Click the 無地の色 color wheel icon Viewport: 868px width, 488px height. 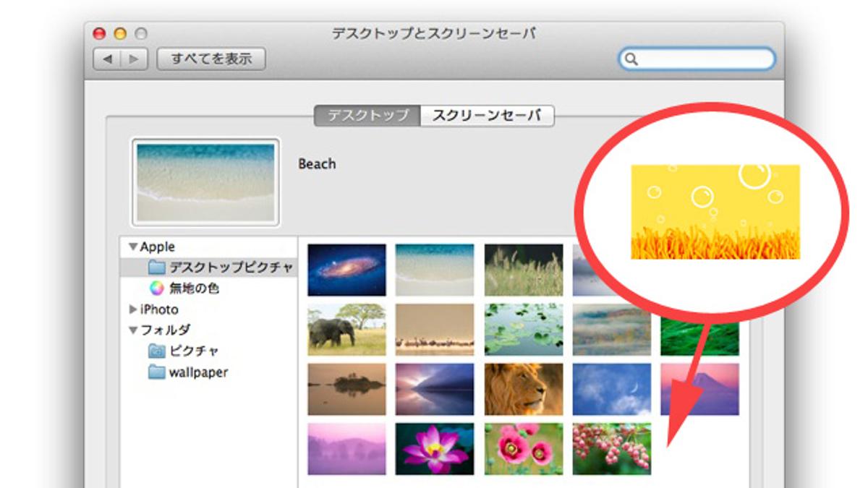[x=156, y=288]
